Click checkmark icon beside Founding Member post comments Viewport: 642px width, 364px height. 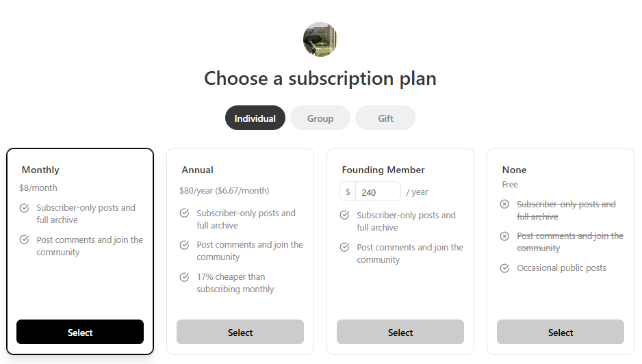pos(344,247)
